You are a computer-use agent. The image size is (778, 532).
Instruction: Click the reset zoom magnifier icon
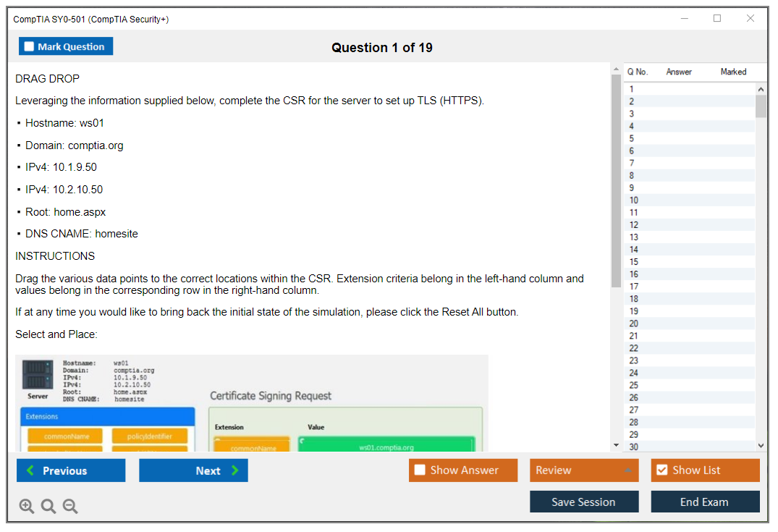pyautogui.click(x=48, y=507)
